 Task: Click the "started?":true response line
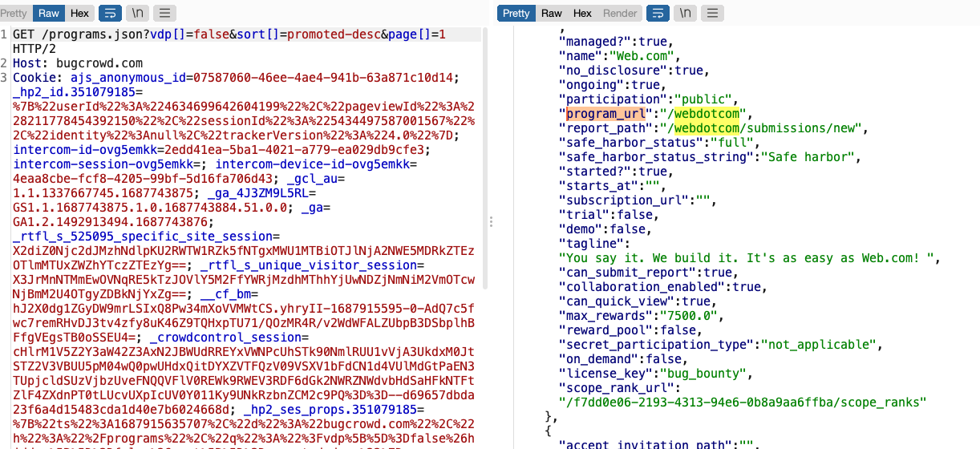point(616,172)
